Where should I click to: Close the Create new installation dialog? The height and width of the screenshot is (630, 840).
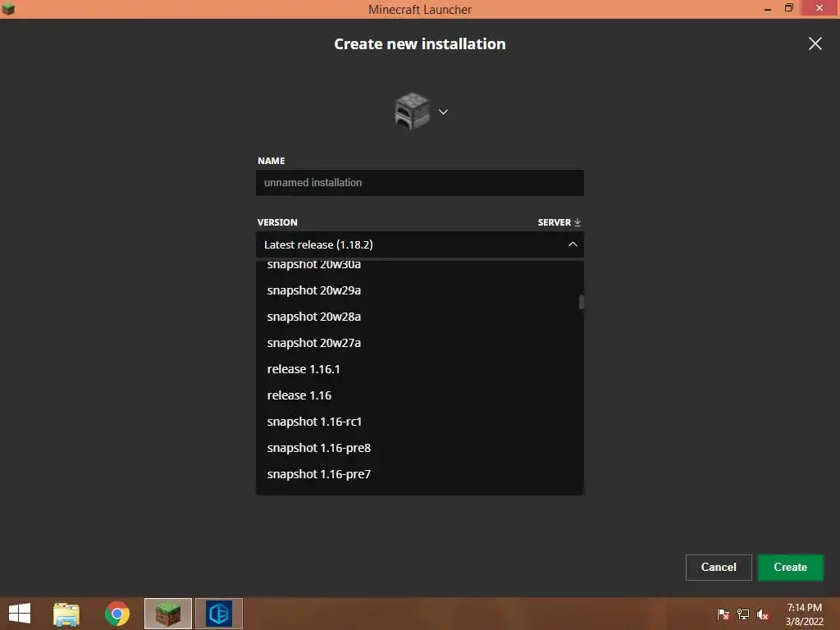pyautogui.click(x=815, y=44)
